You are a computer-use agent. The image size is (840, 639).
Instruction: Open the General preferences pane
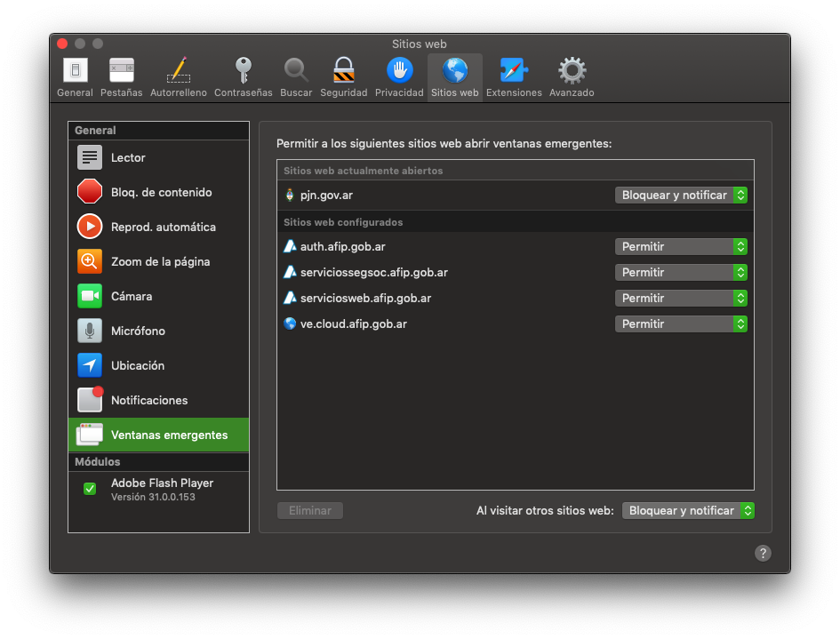click(75, 71)
